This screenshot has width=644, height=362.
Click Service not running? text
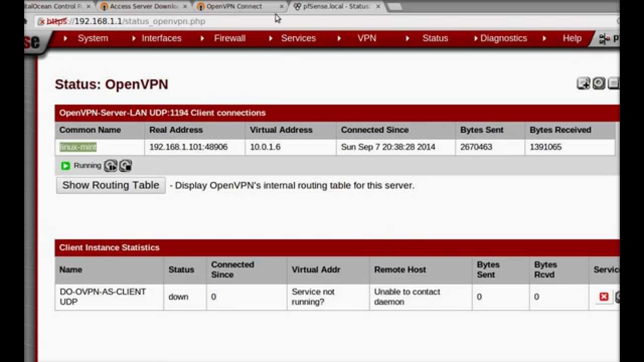313,297
